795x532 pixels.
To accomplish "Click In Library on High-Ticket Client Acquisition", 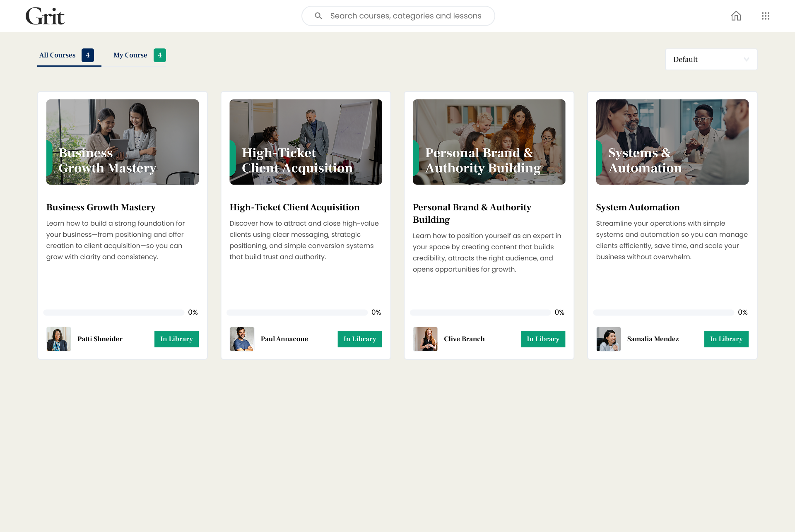I will coord(359,339).
